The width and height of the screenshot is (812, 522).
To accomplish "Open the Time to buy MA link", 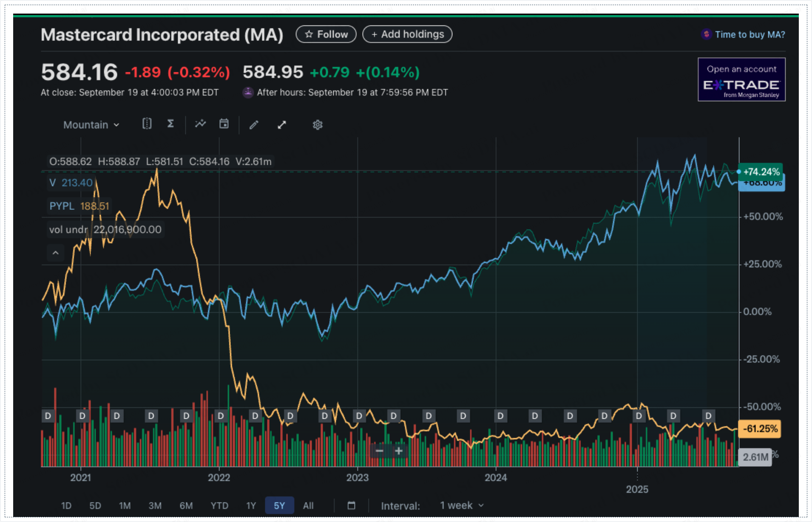I will [749, 34].
